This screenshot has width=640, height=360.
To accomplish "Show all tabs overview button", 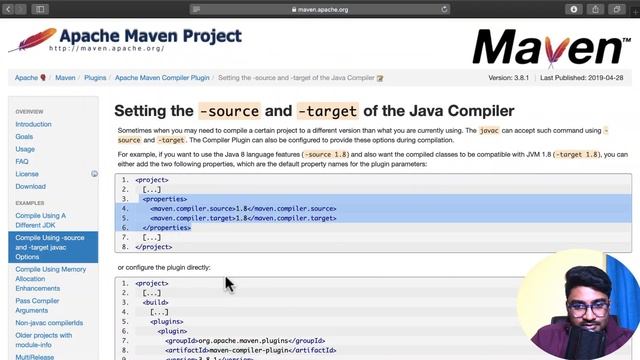I will pyautogui.click(x=617, y=9).
